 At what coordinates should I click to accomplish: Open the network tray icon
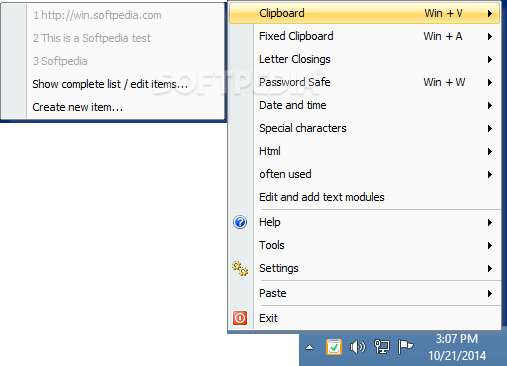point(382,347)
